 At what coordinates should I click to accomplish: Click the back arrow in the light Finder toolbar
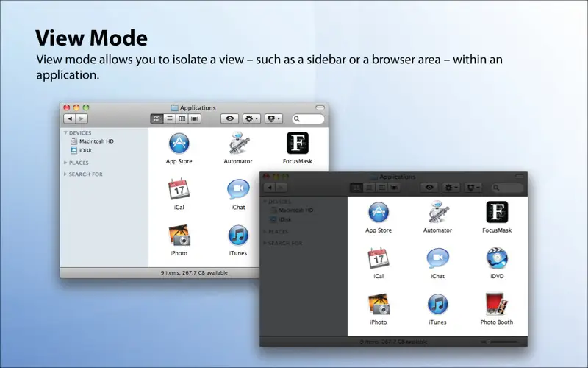[x=69, y=118]
